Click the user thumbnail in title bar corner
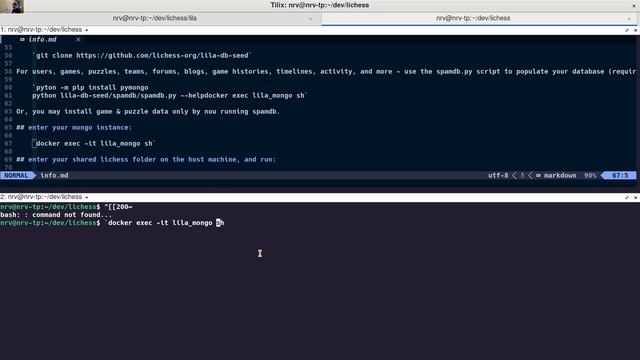 coord(12,6)
